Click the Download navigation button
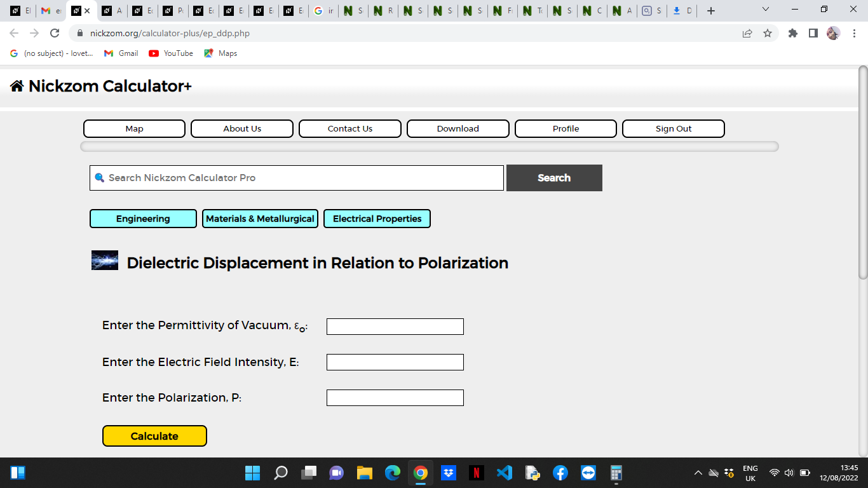The width and height of the screenshot is (868, 488). (x=458, y=128)
